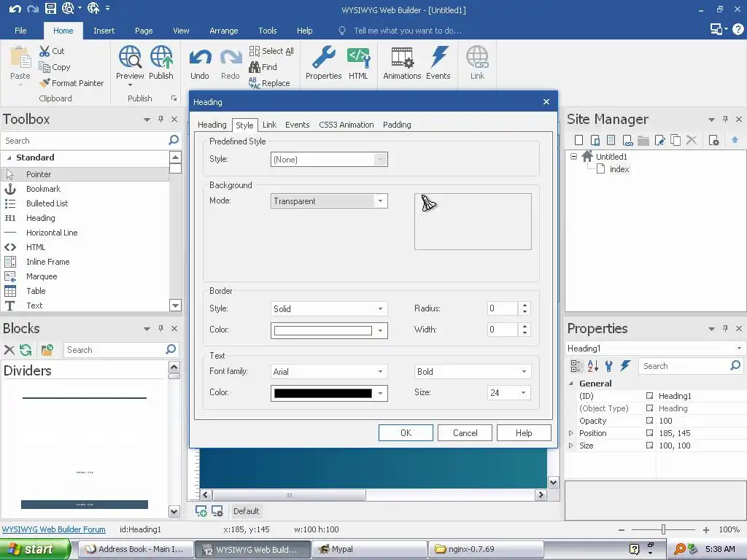
Task: Open the Heading1 object selector dropdown
Action: click(x=740, y=348)
